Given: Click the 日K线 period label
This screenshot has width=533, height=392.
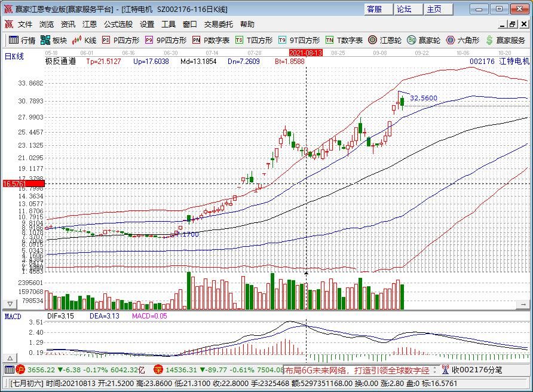Looking at the screenshot, I should pyautogui.click(x=14, y=56).
